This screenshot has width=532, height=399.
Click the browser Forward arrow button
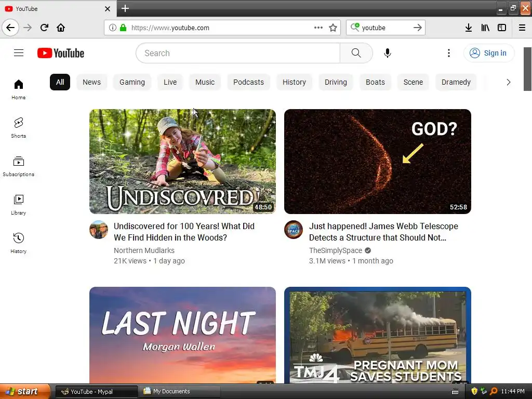click(28, 28)
